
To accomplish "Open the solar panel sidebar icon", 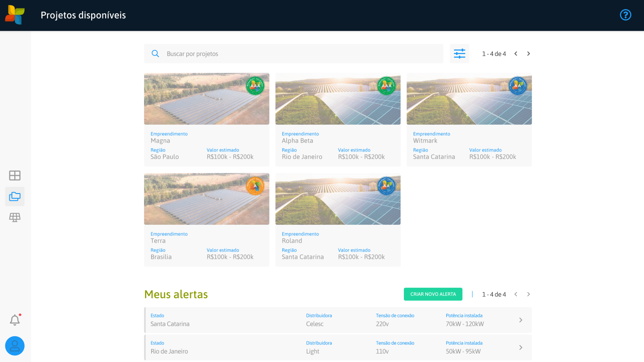I will click(x=15, y=218).
